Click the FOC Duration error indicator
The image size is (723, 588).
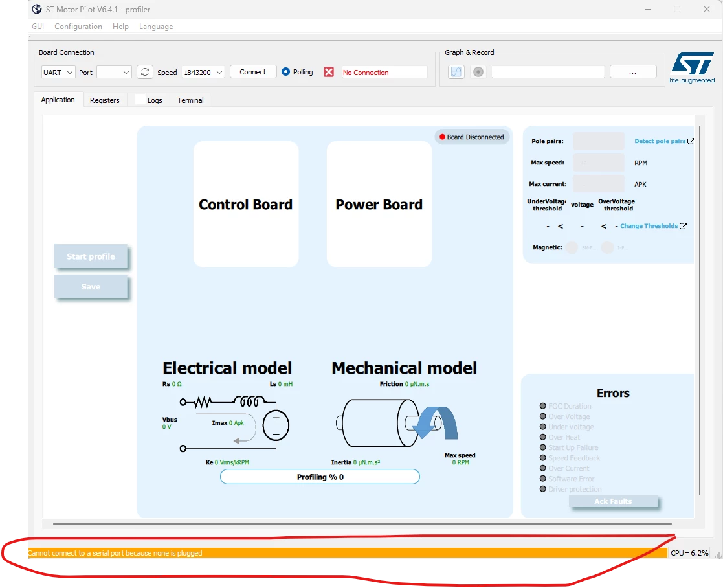click(542, 406)
